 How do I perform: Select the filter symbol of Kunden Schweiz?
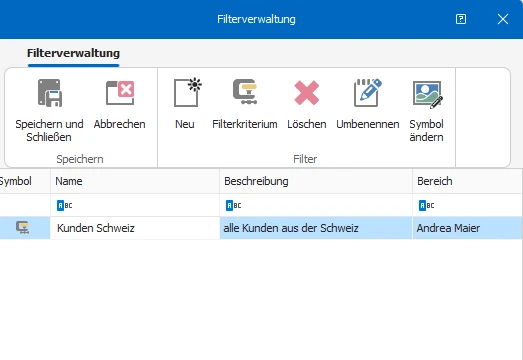click(23, 228)
